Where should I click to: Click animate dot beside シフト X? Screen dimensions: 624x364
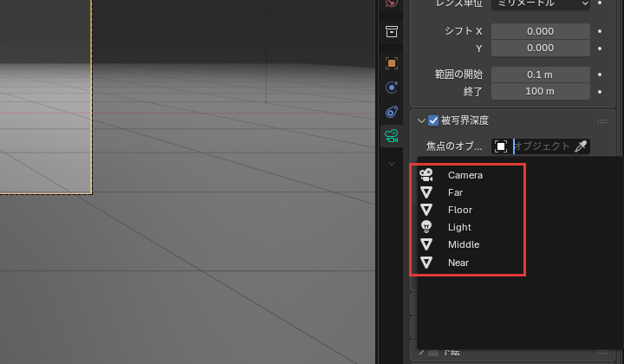(x=600, y=31)
